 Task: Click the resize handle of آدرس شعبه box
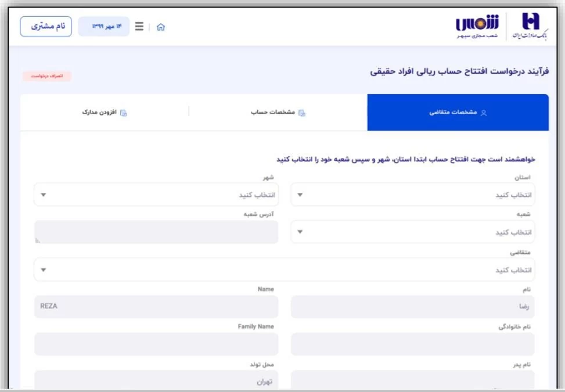click(x=38, y=240)
